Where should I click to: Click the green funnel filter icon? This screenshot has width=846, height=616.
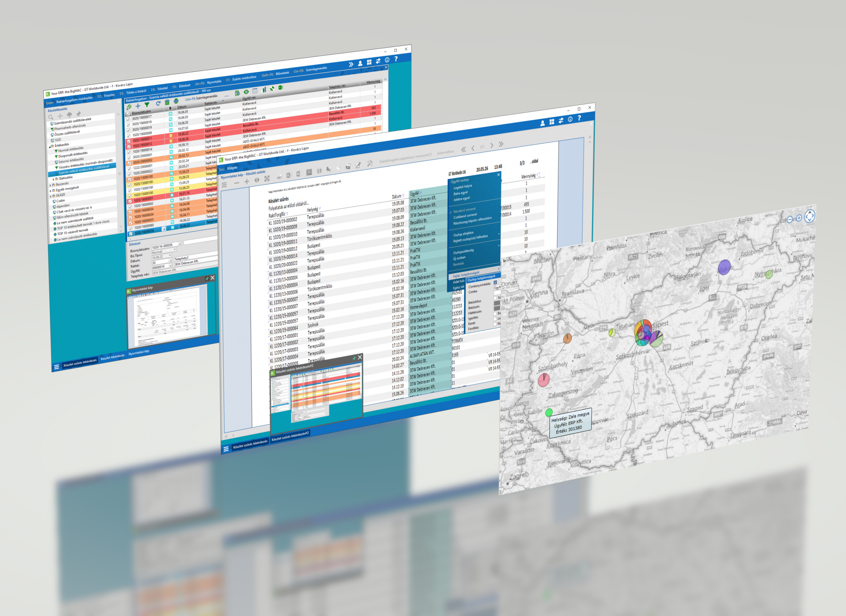point(147,105)
